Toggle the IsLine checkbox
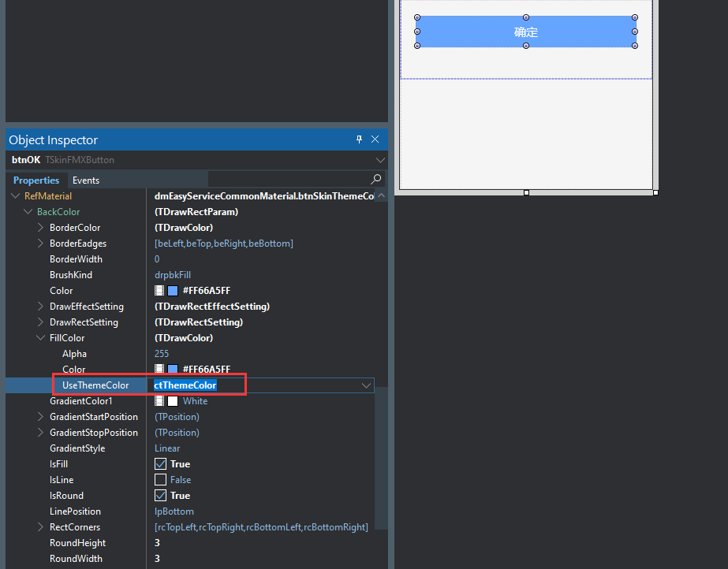The width and height of the screenshot is (728, 569). coord(160,479)
